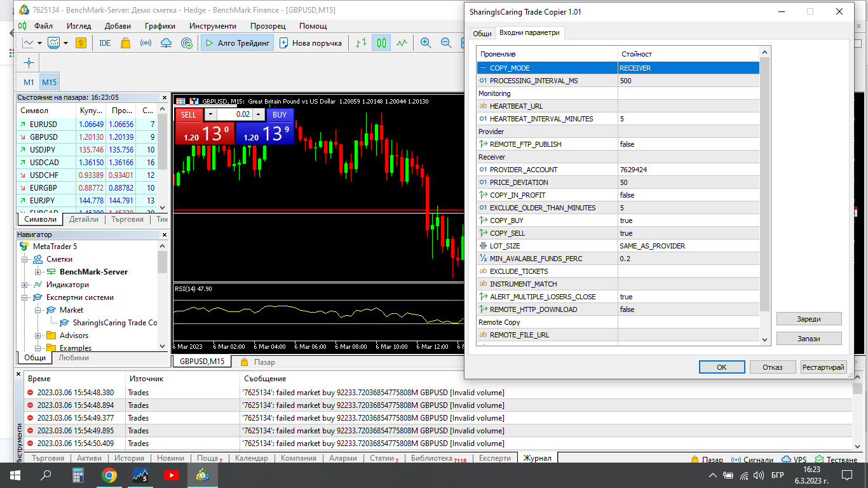Switch chart to line chart icon
868x488 pixels.
[402, 43]
